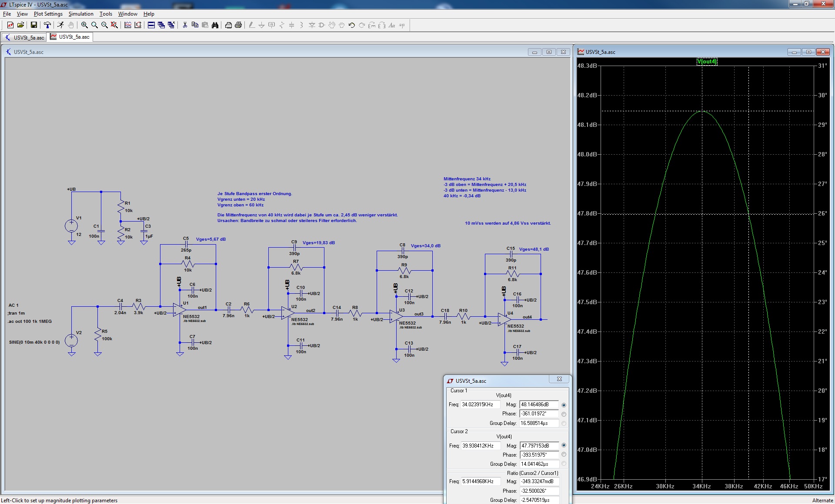Click the Find binoculars icon
This screenshot has width=835, height=504.
click(x=215, y=25)
